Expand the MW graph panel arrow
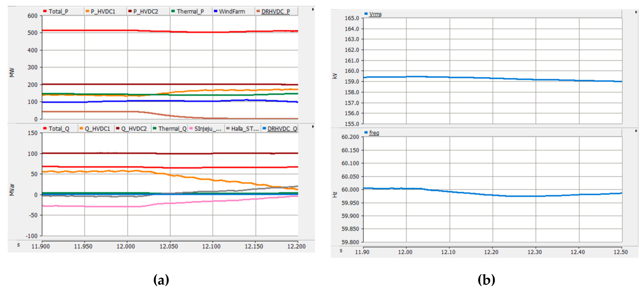 pos(313,9)
